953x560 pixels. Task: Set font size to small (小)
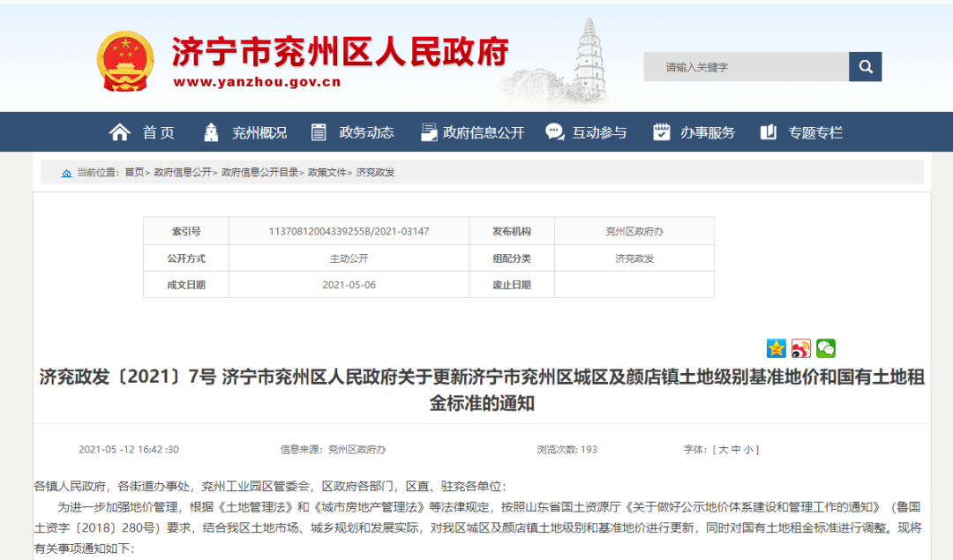pyautogui.click(x=748, y=450)
